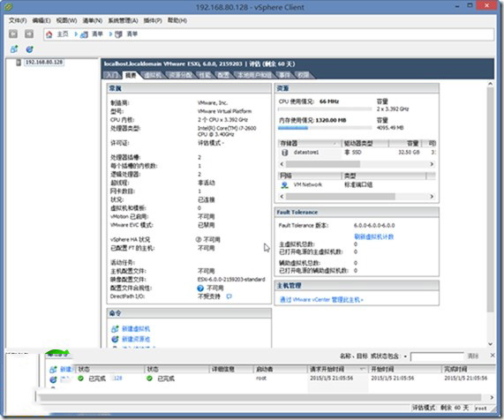Sort by the 存储器 column header

point(309,143)
